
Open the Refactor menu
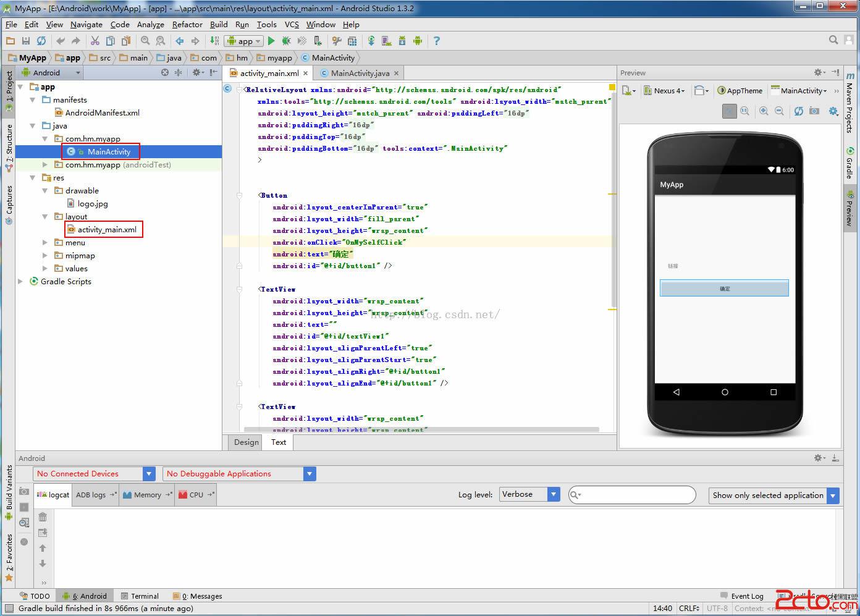pyautogui.click(x=187, y=25)
